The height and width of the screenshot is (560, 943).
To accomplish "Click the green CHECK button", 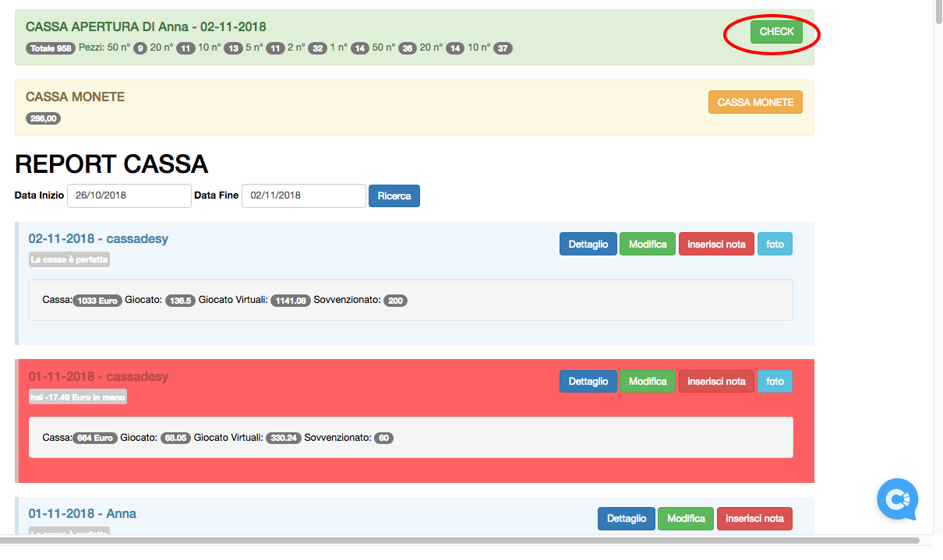I will pyautogui.click(x=776, y=32).
